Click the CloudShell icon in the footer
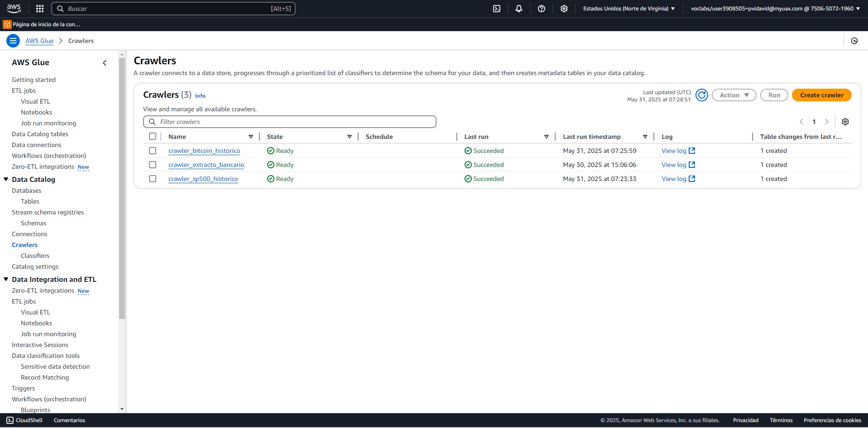This screenshot has height=428, width=868. tap(10, 420)
